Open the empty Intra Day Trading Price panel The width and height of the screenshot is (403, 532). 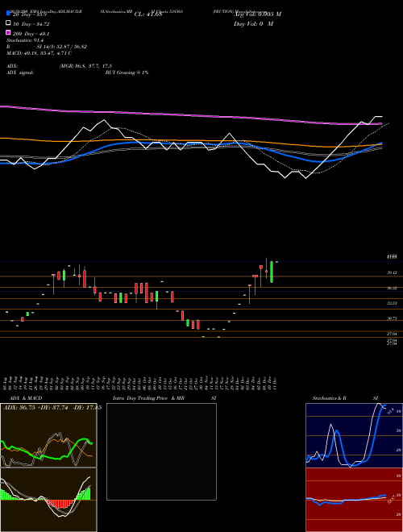pos(161,451)
